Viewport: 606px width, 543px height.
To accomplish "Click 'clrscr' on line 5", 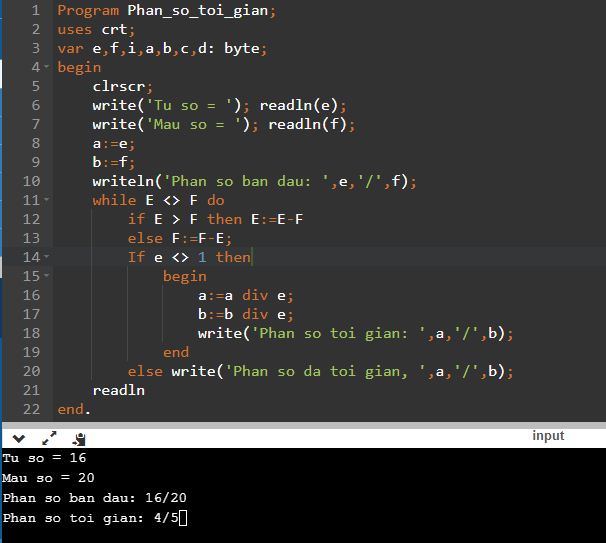I will (119, 86).
